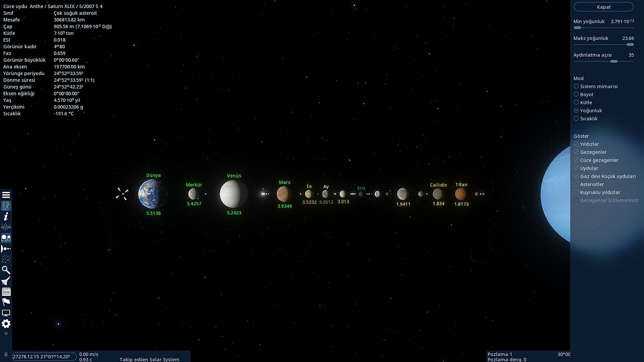Open settings gear icon in sidebar
This screenshot has height=362, width=644.
[6, 323]
